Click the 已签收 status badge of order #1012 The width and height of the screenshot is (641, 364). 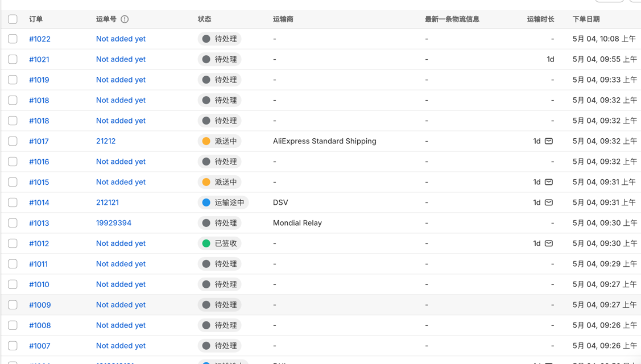[x=220, y=243]
